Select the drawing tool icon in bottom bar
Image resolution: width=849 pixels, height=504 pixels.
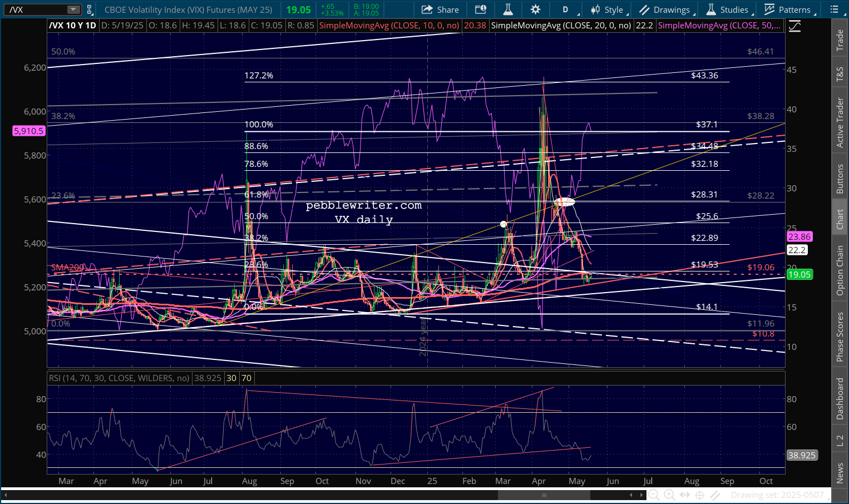(715, 495)
